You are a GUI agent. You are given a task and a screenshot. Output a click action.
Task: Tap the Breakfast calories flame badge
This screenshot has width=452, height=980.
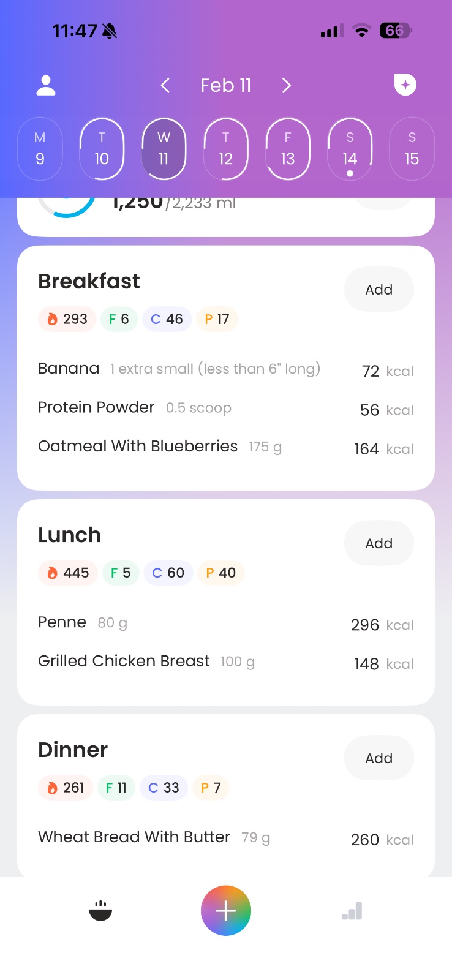pyautogui.click(x=67, y=319)
